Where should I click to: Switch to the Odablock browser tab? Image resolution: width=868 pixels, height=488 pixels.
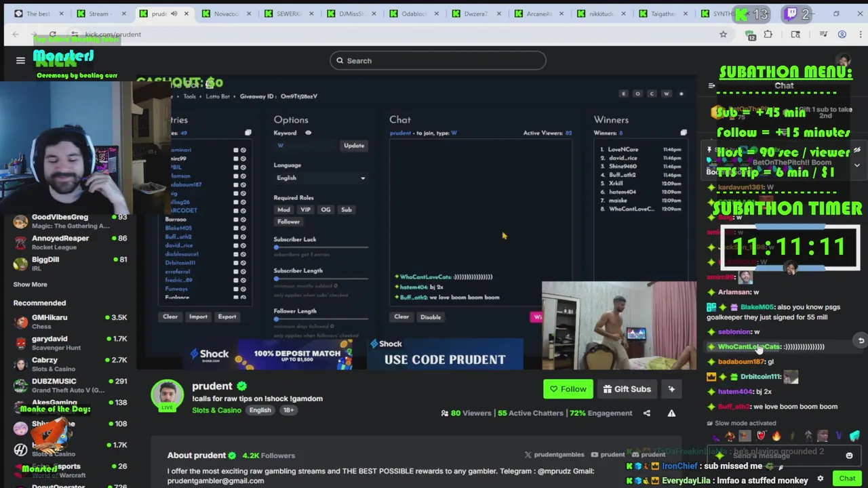pyautogui.click(x=414, y=14)
